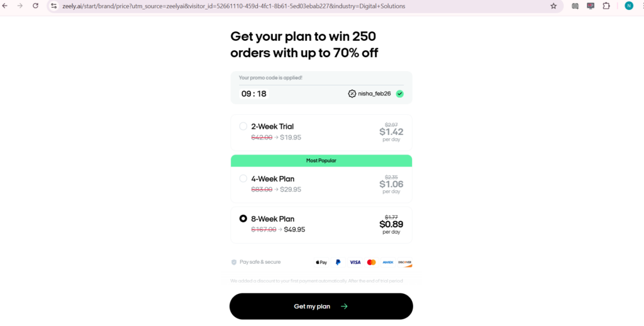The width and height of the screenshot is (644, 326).
Task: Click the Amex card icon
Action: (388, 262)
